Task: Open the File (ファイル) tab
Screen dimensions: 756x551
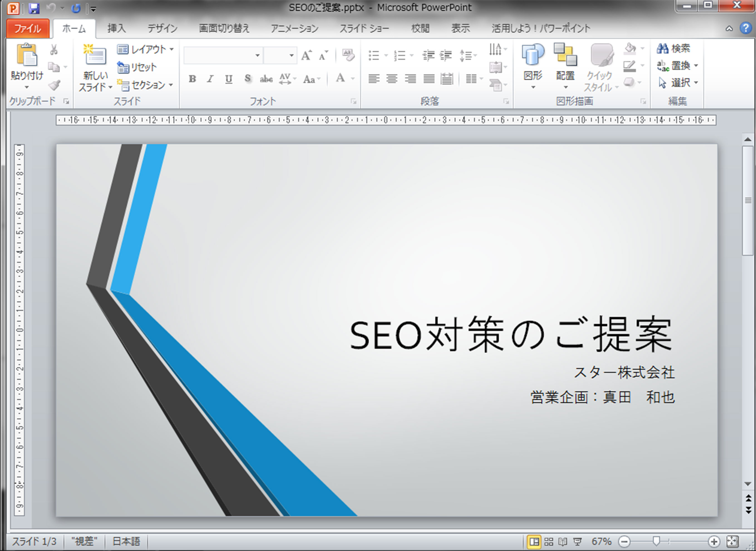Action: [x=28, y=29]
